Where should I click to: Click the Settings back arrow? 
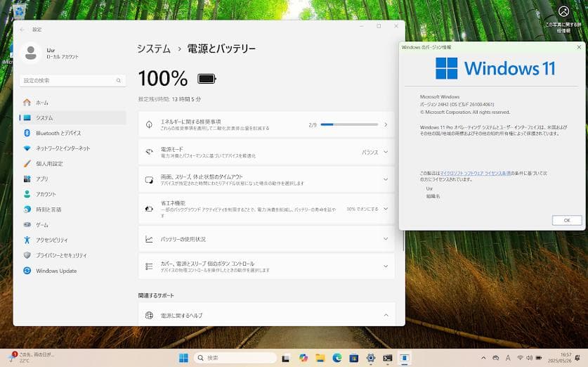pos(22,30)
